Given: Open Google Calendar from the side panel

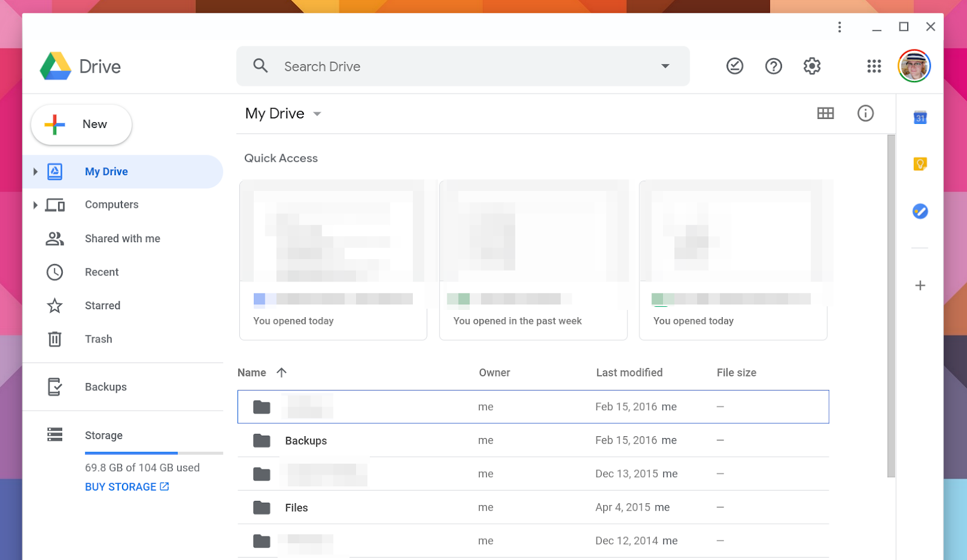Looking at the screenshot, I should (x=919, y=118).
